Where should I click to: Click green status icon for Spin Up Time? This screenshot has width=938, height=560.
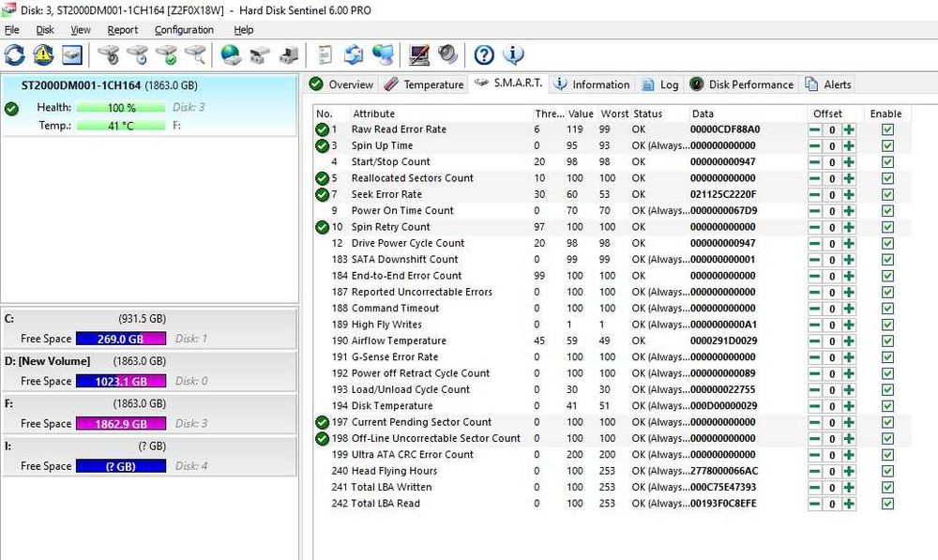click(322, 145)
